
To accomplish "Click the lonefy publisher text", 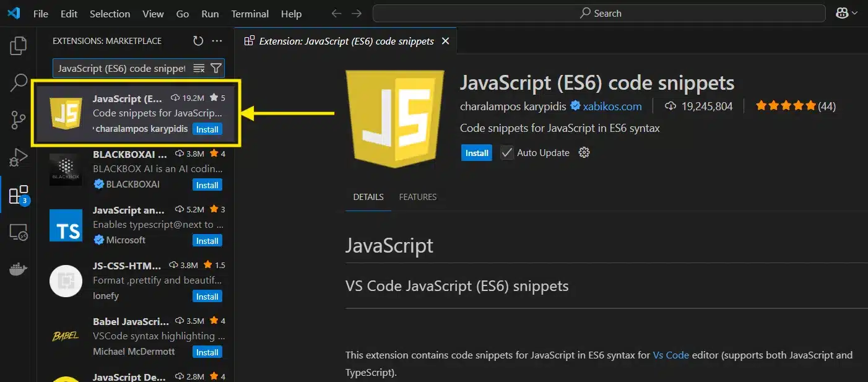I will (x=106, y=296).
